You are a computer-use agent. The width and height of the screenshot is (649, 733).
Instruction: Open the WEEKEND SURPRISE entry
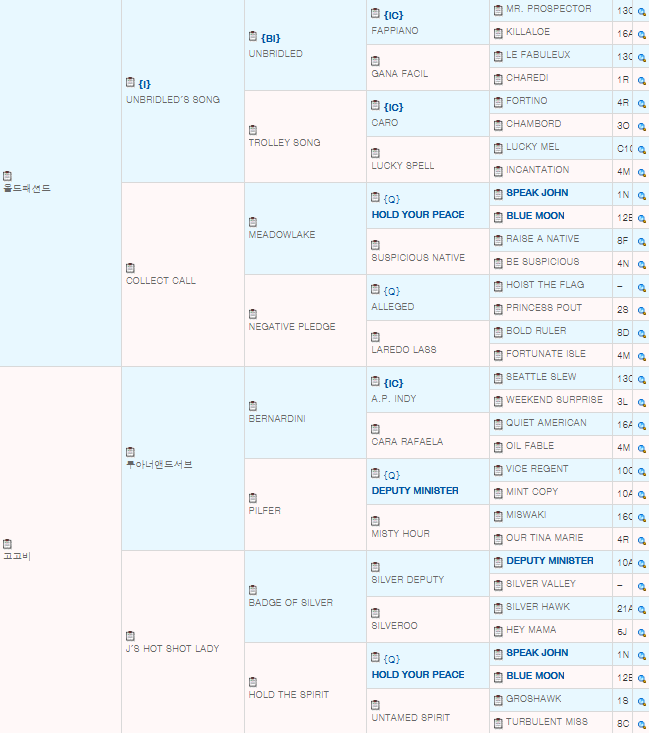[554, 400]
